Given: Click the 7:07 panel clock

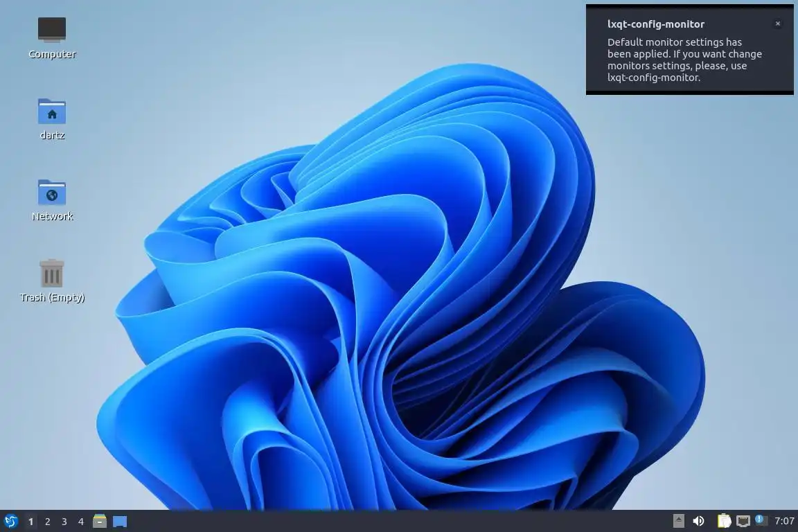Looking at the screenshot, I should coord(784,521).
